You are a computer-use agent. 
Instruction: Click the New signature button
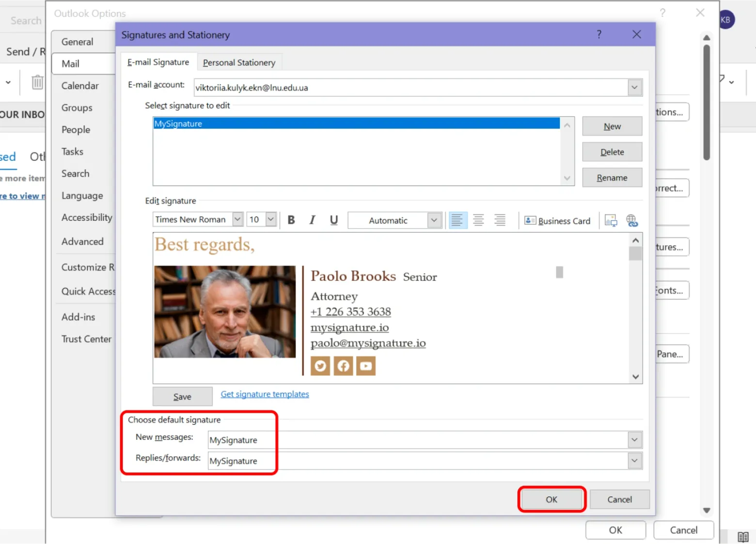[612, 126]
